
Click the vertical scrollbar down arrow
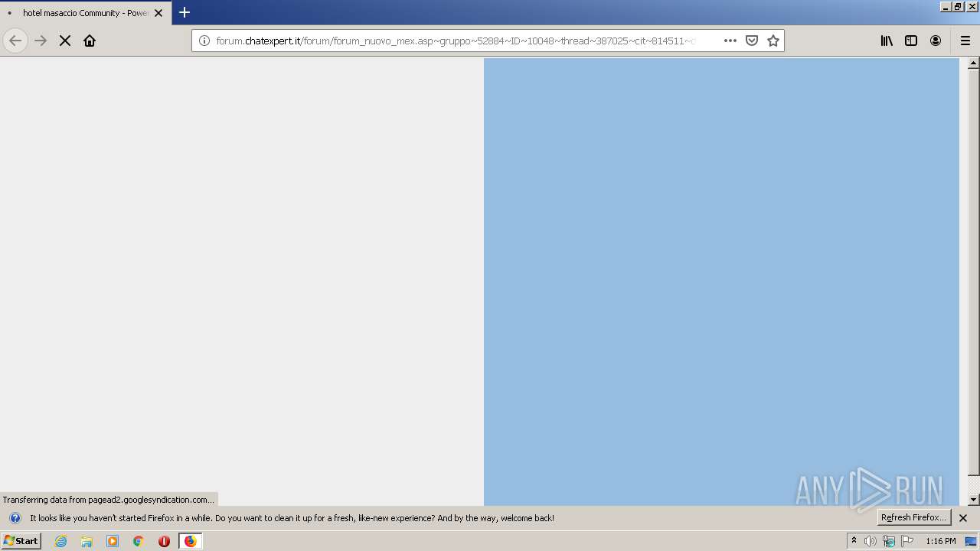[x=974, y=500]
